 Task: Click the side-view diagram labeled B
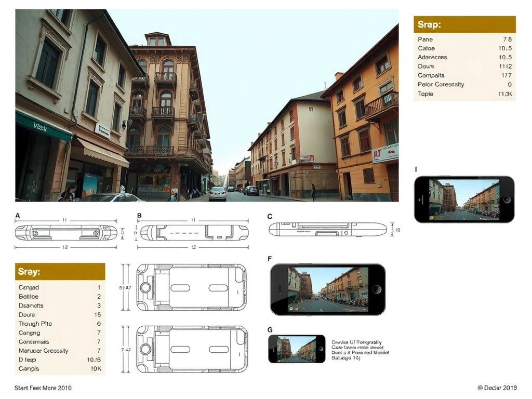tap(194, 233)
